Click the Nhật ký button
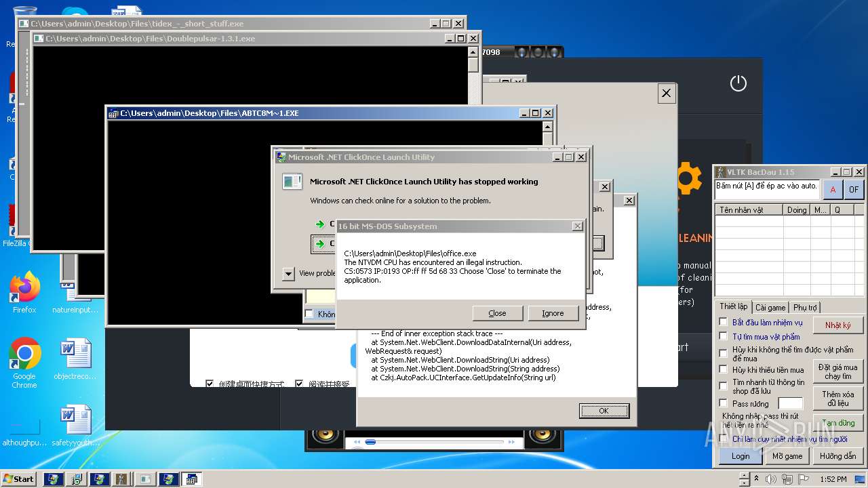868x488 pixels. pyautogui.click(x=837, y=325)
